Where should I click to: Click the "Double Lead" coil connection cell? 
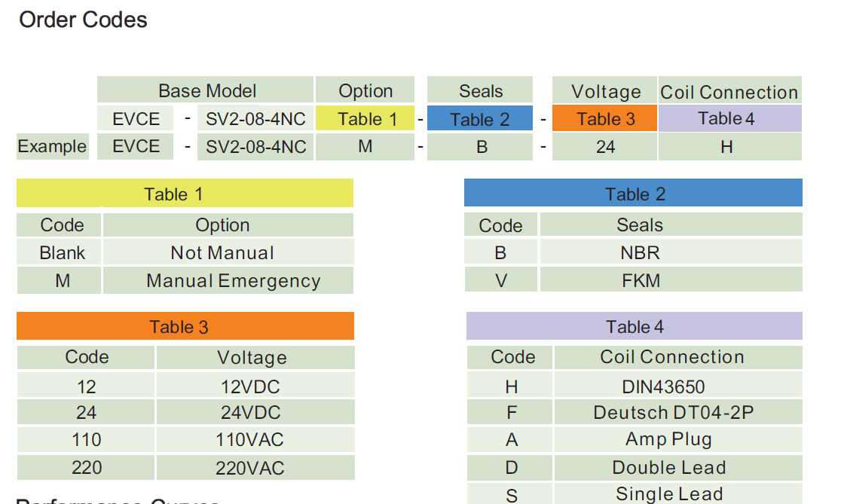tap(668, 468)
